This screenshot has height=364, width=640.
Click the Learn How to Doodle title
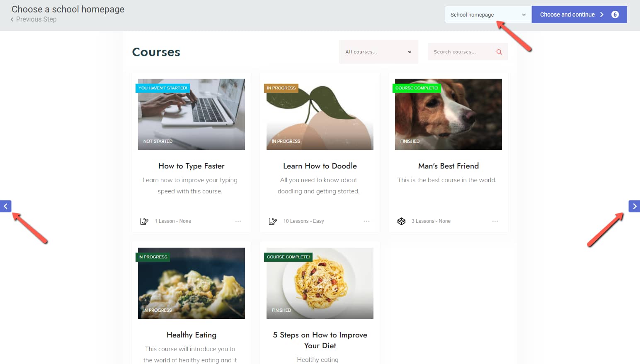320,166
